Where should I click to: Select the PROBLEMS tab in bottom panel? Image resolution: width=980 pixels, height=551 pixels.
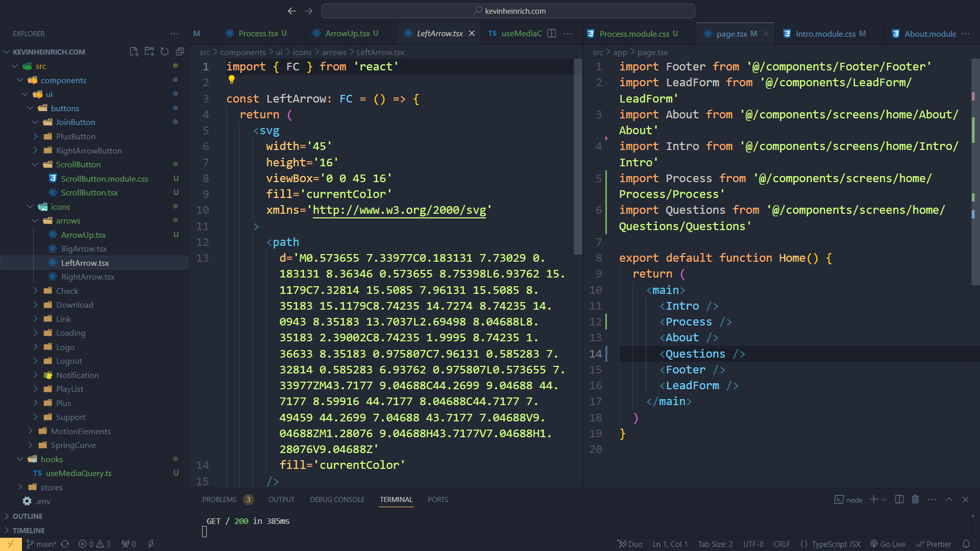[x=219, y=499]
